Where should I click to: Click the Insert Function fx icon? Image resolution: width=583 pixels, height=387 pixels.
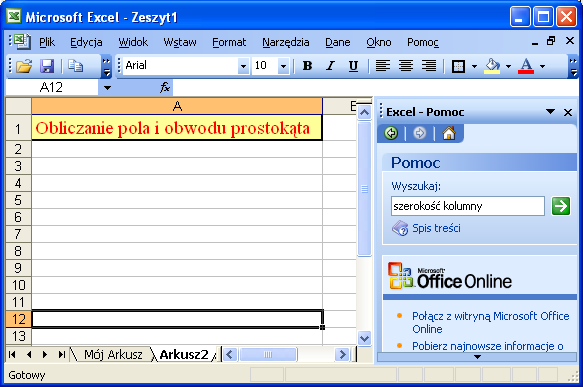click(165, 88)
